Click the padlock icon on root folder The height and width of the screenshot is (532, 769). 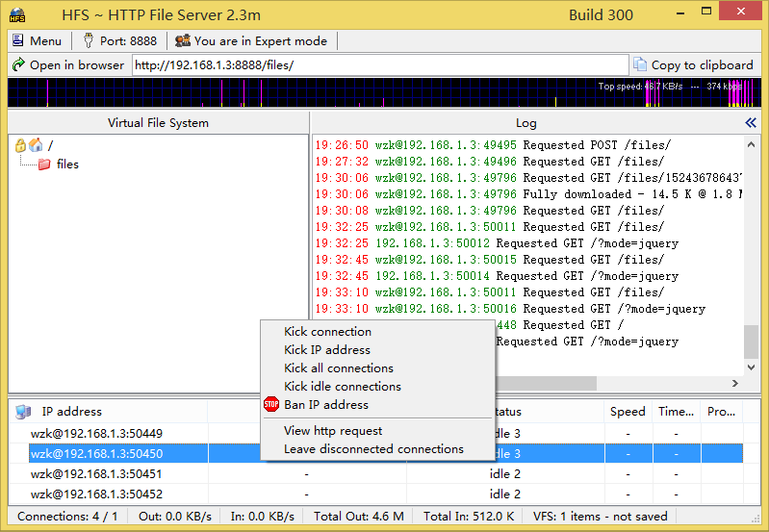pyautogui.click(x=20, y=145)
